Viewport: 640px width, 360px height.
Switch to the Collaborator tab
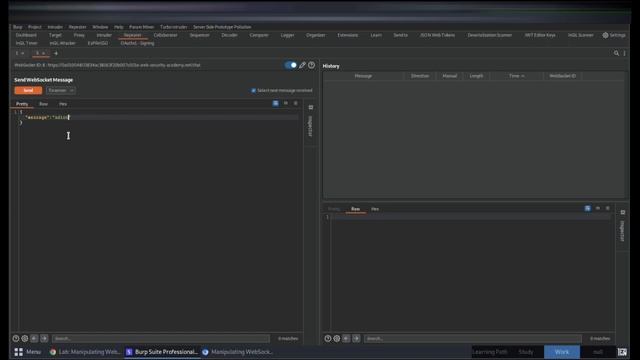click(x=165, y=35)
